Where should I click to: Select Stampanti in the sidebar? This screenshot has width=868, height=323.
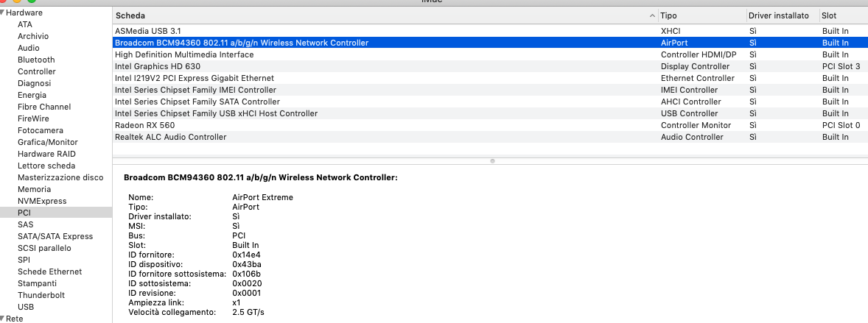pyautogui.click(x=37, y=283)
